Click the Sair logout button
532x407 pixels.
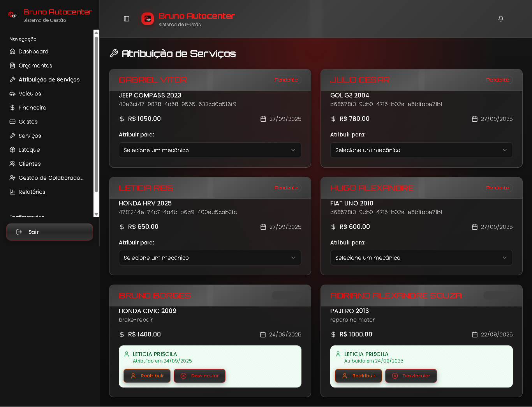[x=49, y=232]
